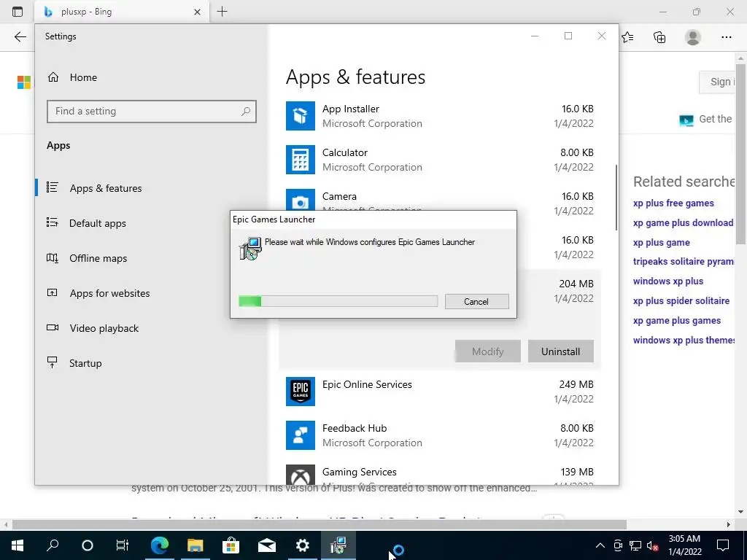Open Edge Favorites star icon

[627, 37]
